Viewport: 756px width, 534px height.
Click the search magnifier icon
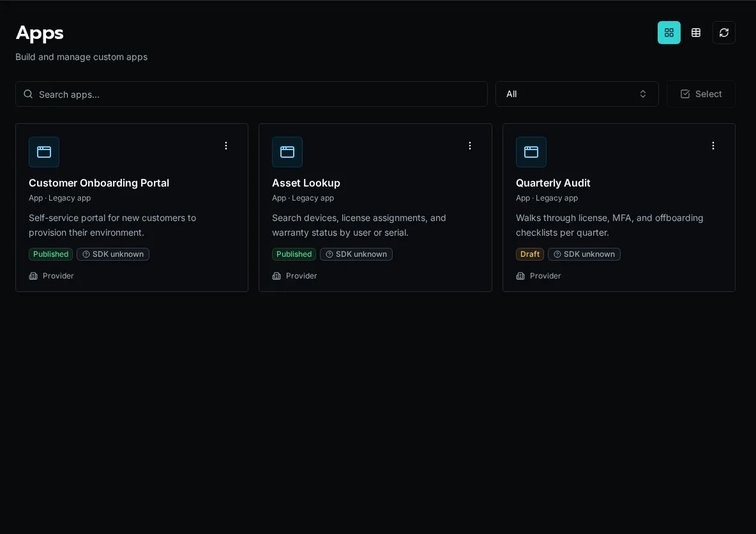click(x=29, y=94)
